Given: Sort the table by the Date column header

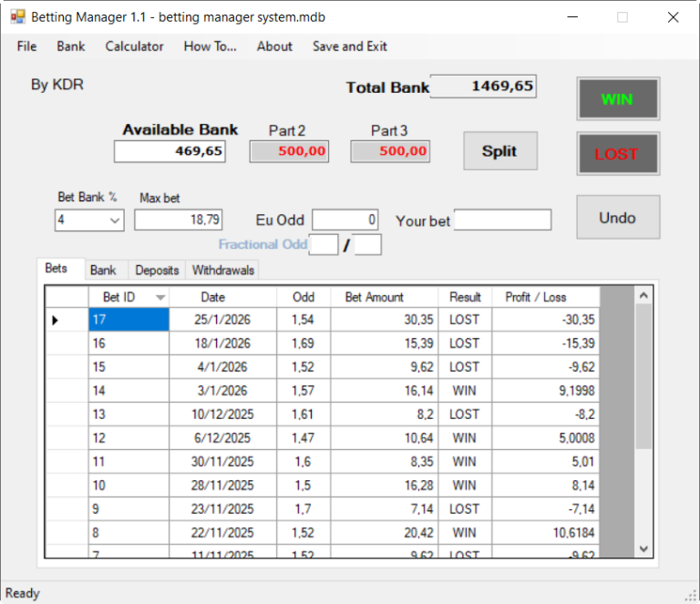Looking at the screenshot, I should click(213, 297).
